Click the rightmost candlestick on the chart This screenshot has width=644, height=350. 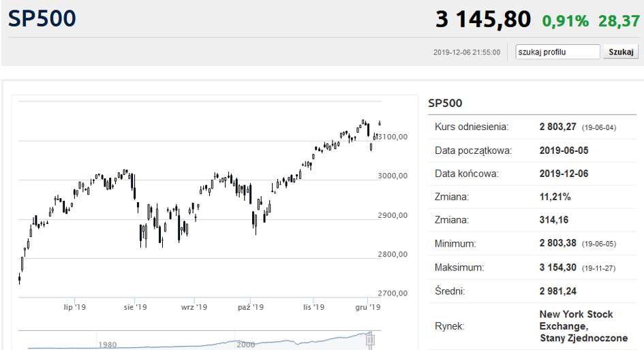[x=380, y=123]
